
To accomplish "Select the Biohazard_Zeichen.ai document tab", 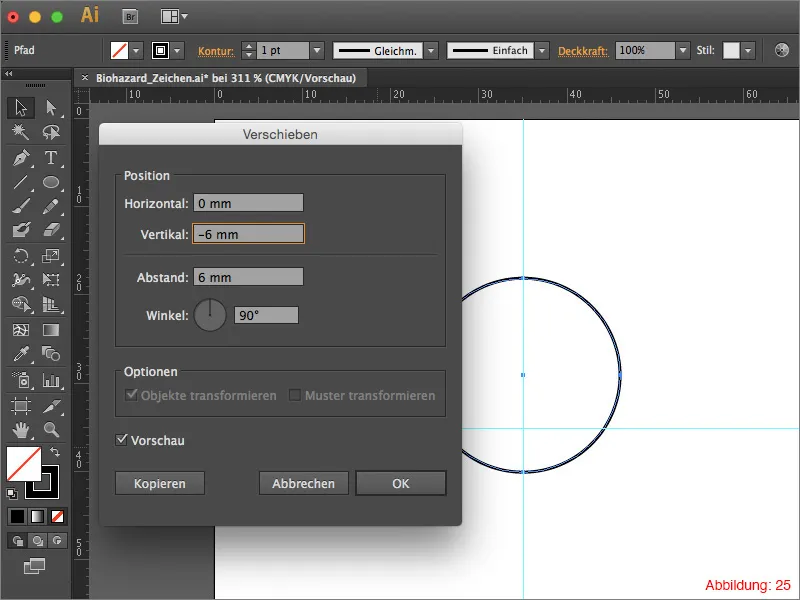I will pos(226,78).
